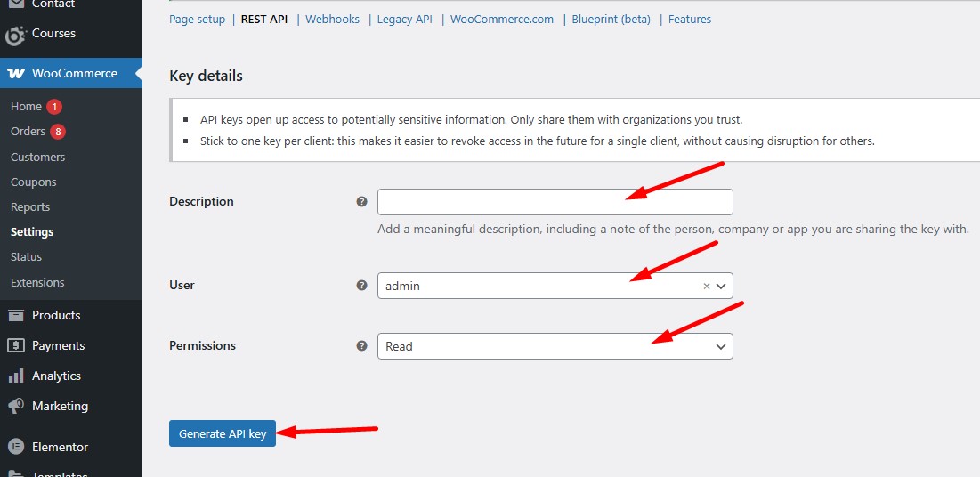Go to Customers in WooCommerce menu
Image resolution: width=980 pixels, height=477 pixels.
coord(37,157)
